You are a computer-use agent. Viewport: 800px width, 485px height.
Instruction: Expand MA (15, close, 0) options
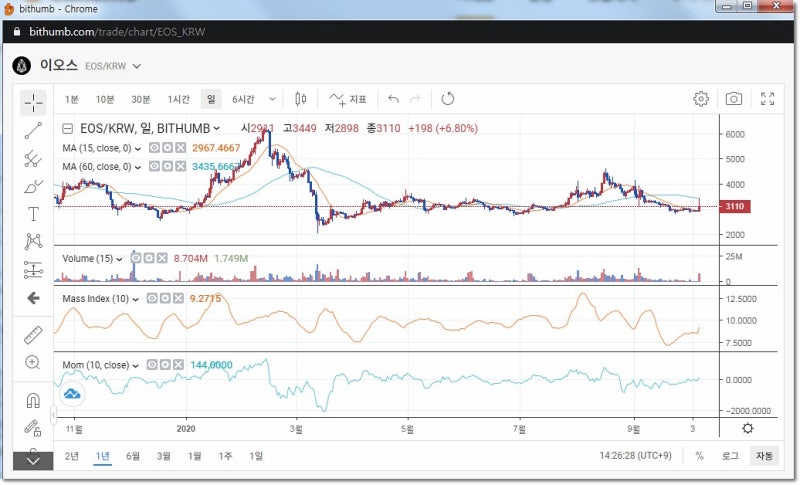(x=138, y=149)
